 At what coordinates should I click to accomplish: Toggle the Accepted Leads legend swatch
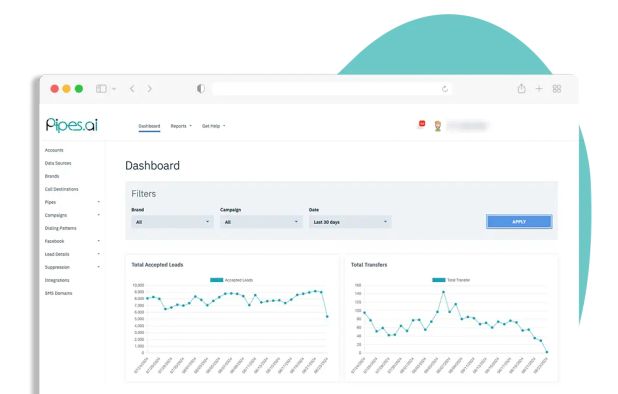point(216,280)
